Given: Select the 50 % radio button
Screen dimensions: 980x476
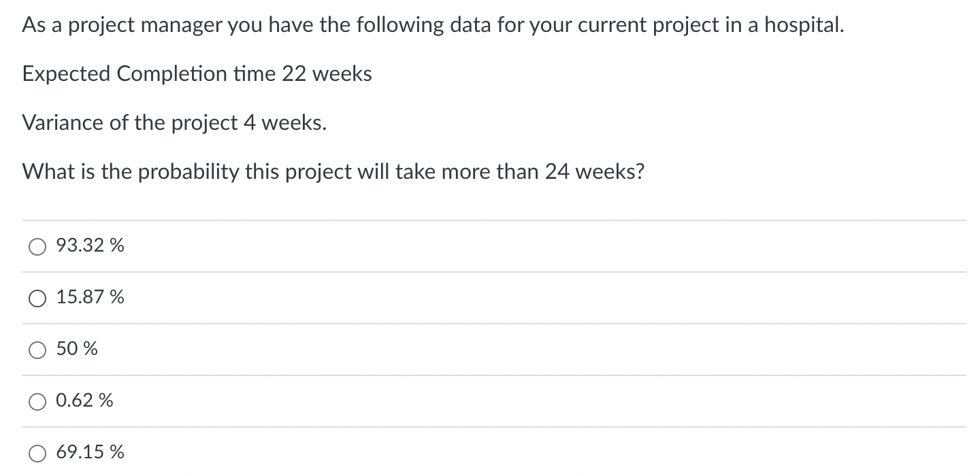Looking at the screenshot, I should click(37, 350).
